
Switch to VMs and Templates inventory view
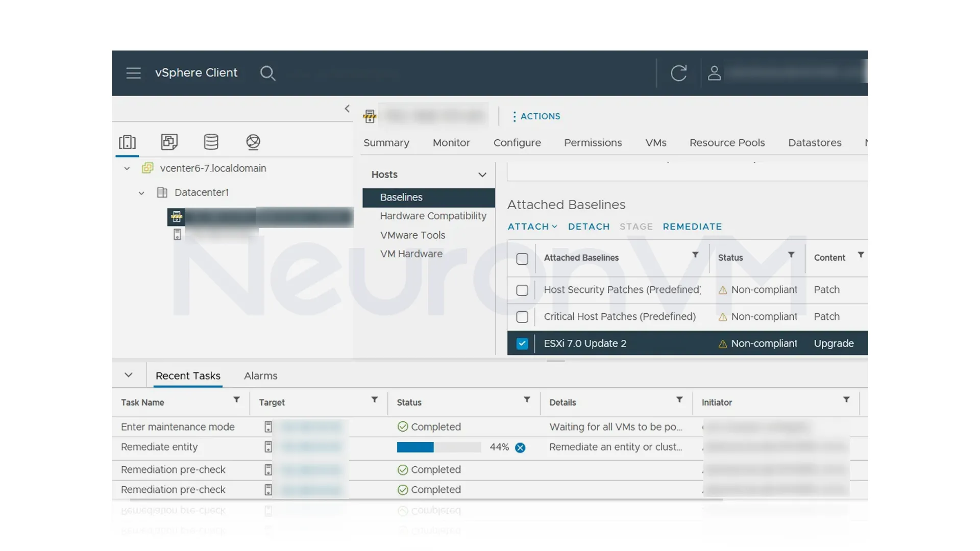coord(169,142)
